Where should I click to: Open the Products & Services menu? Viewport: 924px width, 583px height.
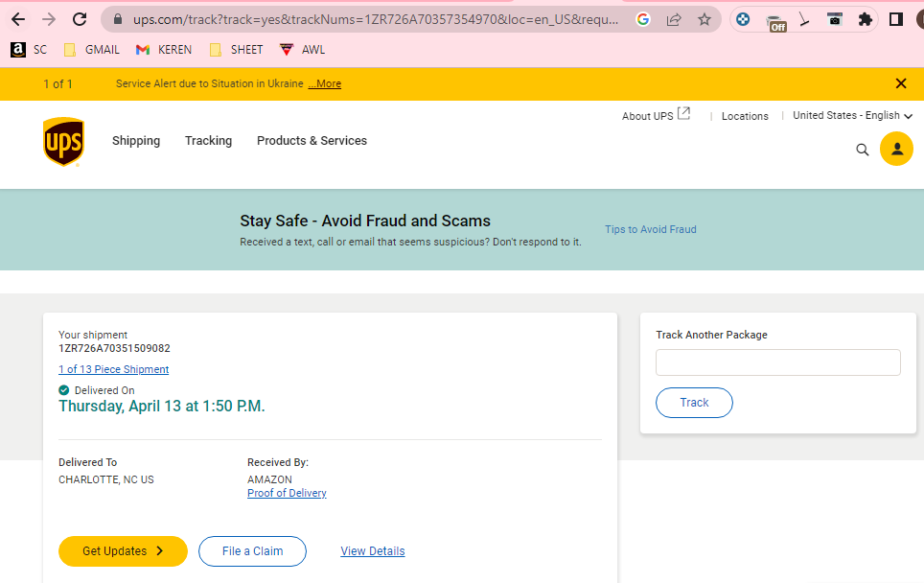(312, 140)
